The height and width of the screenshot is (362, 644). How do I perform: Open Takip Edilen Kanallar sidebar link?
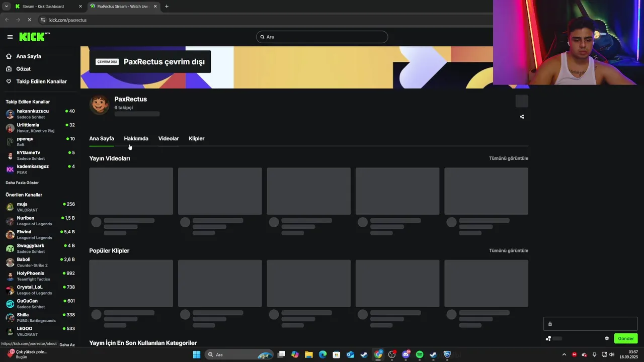click(41, 81)
